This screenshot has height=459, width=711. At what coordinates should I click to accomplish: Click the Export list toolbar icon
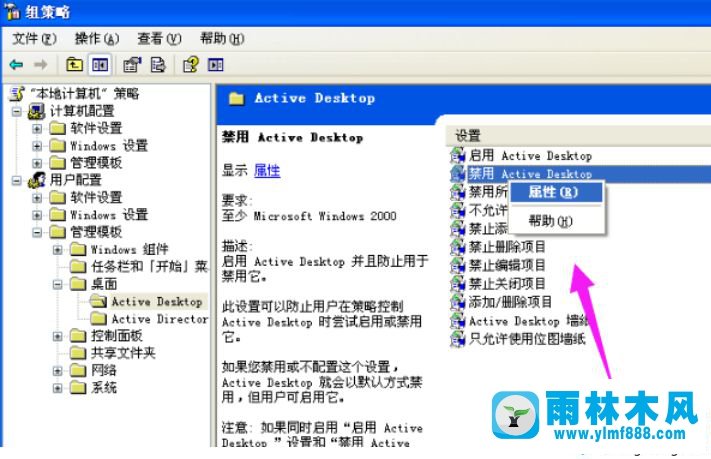158,65
